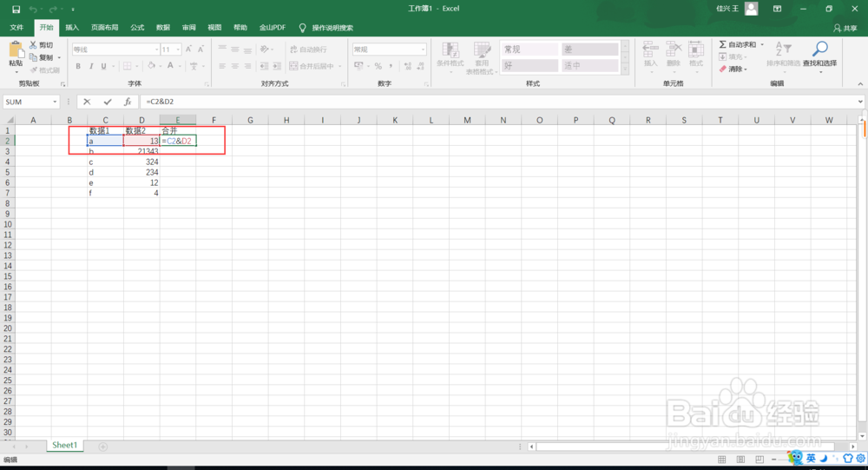The image size is (868, 470).
Task: Open the font name dropdown
Action: (156, 50)
